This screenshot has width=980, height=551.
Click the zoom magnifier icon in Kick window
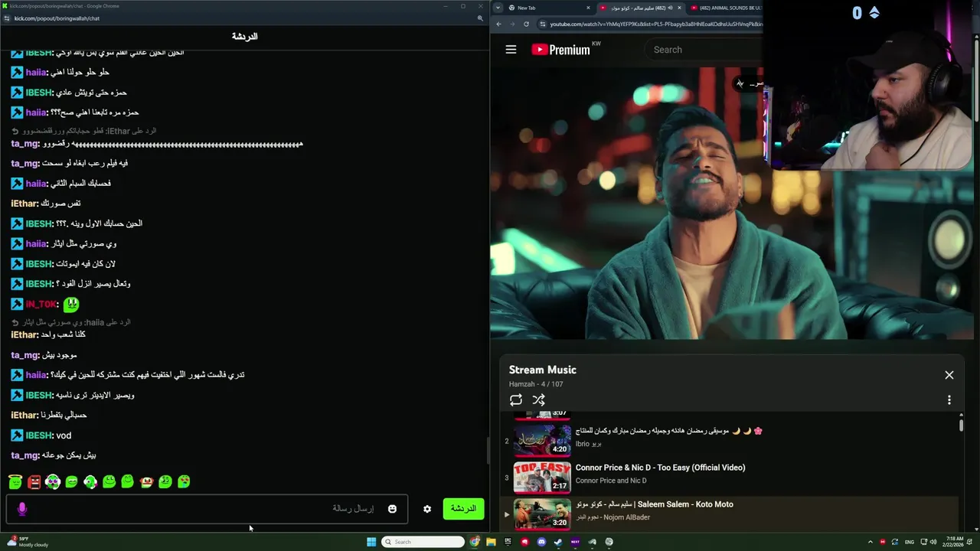[x=480, y=18]
